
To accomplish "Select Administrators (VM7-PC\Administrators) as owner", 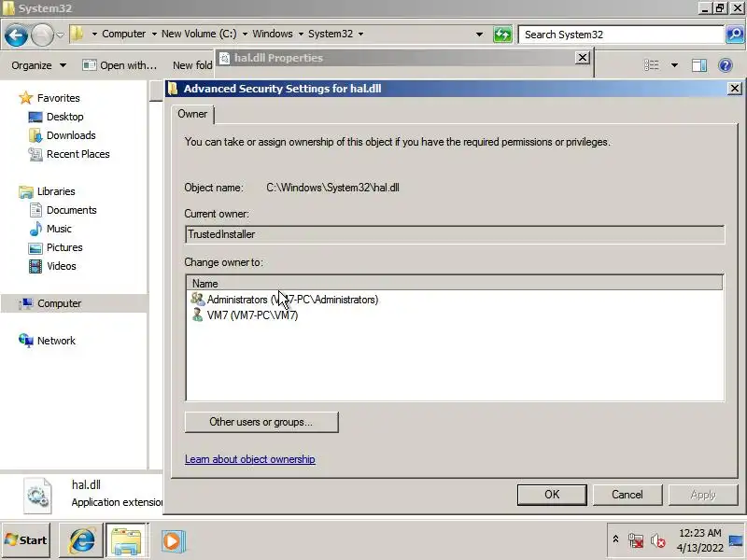I will (x=285, y=300).
